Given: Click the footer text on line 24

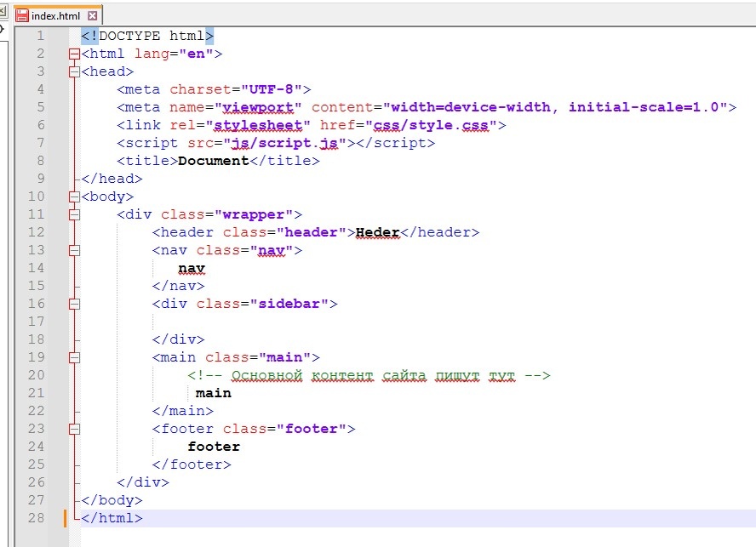Looking at the screenshot, I should tap(214, 447).
